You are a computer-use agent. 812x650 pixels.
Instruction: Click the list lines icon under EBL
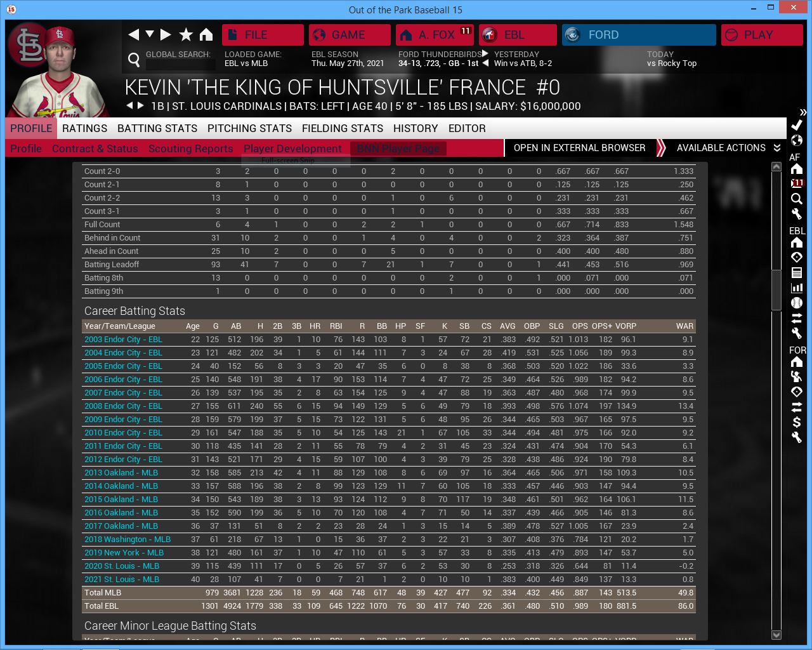coord(797,272)
